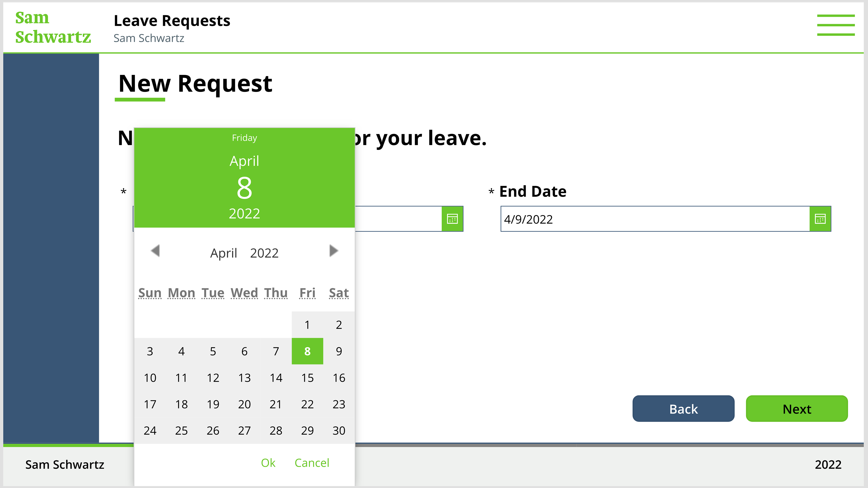
Task: Click the End Date calendar icon
Action: point(820,219)
